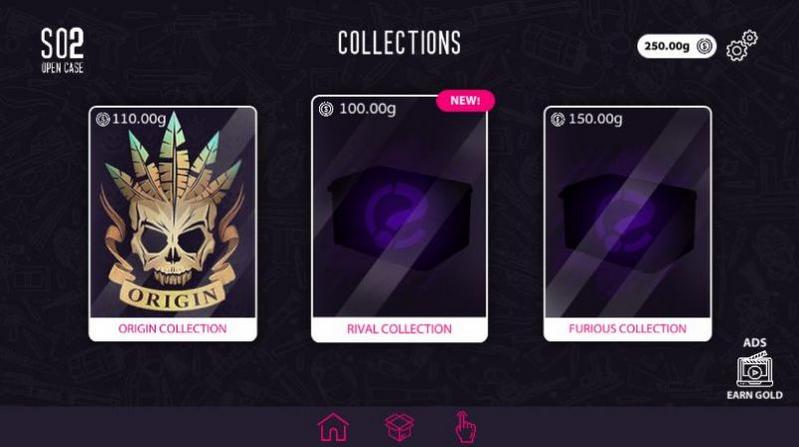Open the Origin Collection label
This screenshot has height=447, width=799.
173,329
